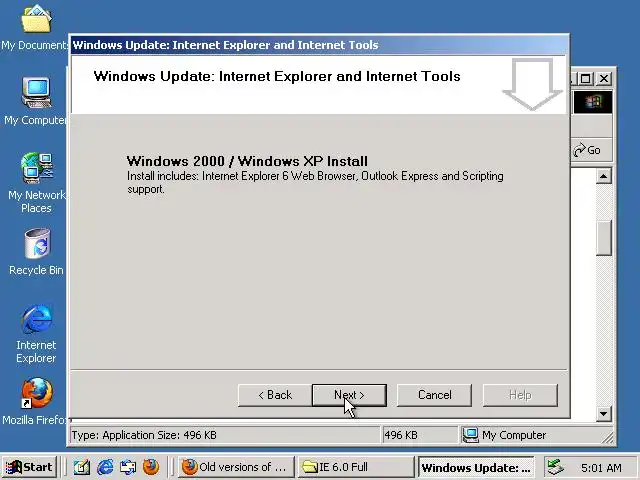Click the 'Windows 2000 / Windows XP Install' heading
This screenshot has width=640, height=480.
247,161
